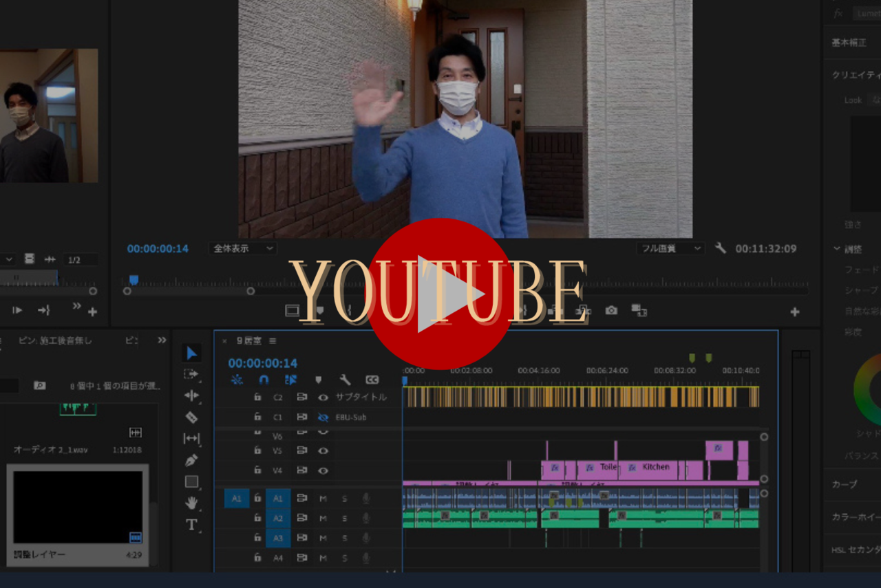Select the Track Select Forward tool
This screenshot has width=881, height=588.
pos(191,374)
